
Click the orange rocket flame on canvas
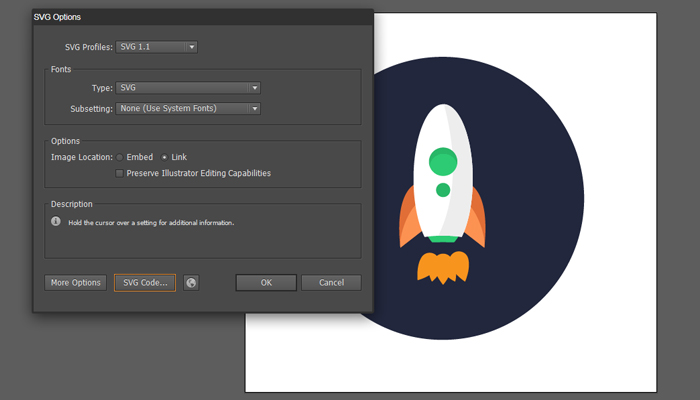tap(443, 267)
